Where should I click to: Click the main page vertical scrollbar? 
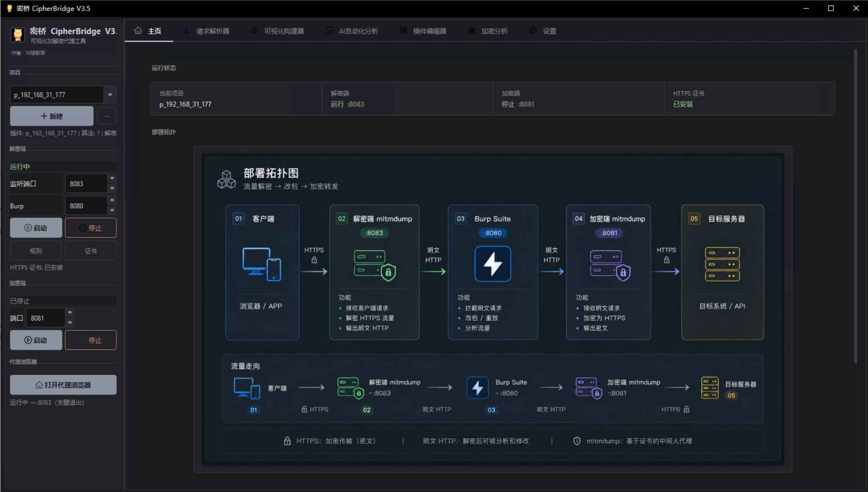pyautogui.click(x=856, y=206)
